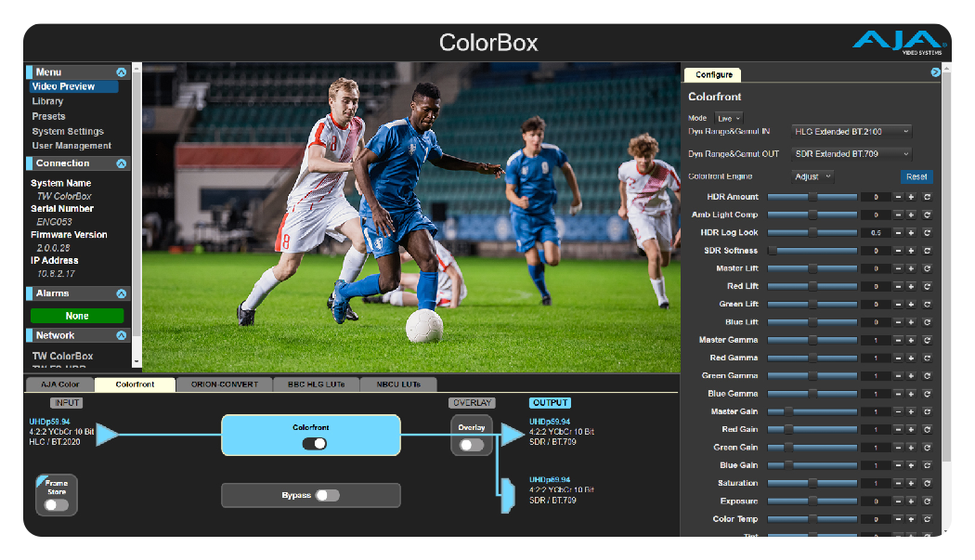Select Video Preview menu item
The width and height of the screenshot is (975, 560).
pos(72,86)
